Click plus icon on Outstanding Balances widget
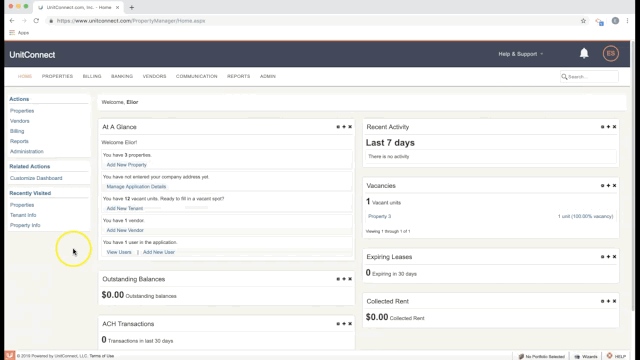 (344, 279)
